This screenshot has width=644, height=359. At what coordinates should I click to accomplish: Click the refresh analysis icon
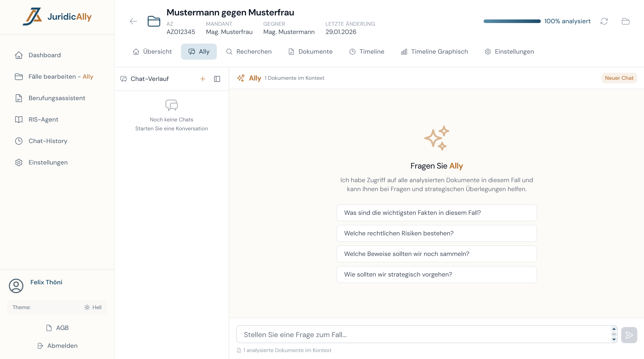604,21
